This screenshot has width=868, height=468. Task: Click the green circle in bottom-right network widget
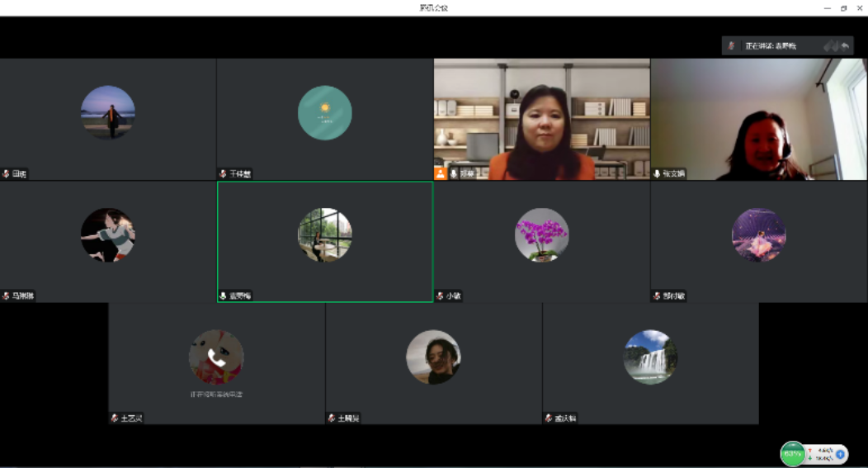(792, 453)
